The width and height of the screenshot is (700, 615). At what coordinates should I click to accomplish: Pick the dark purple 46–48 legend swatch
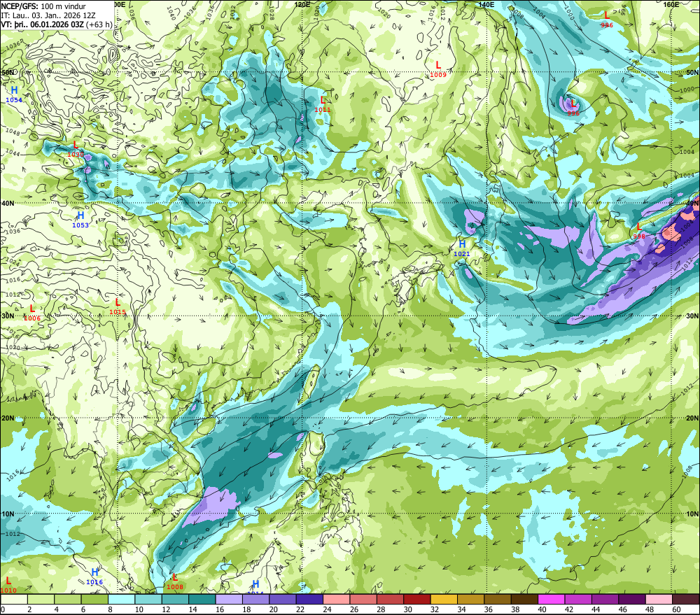tap(633, 599)
